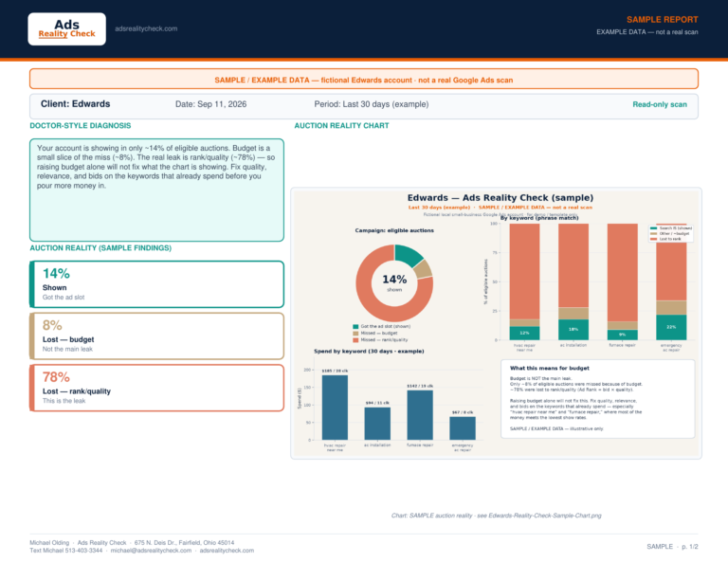Screen dimensions: 728x562
Task: Click the michael@adsrealitycheck.com email link
Action: point(151,551)
